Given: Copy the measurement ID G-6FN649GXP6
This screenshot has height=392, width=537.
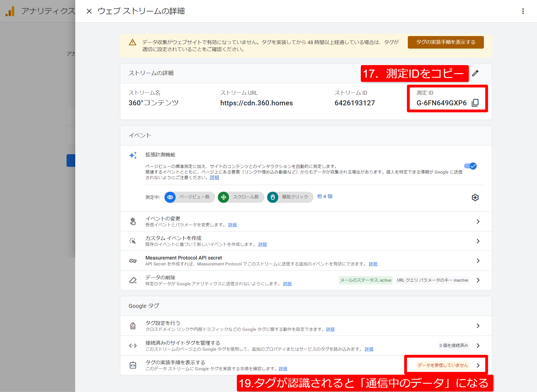Looking at the screenshot, I should point(475,103).
